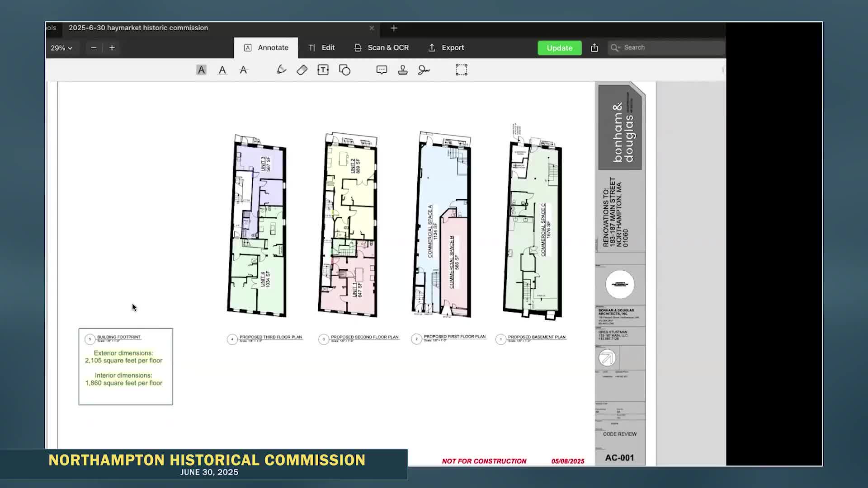Open the shapes annotation tool

click(x=345, y=70)
